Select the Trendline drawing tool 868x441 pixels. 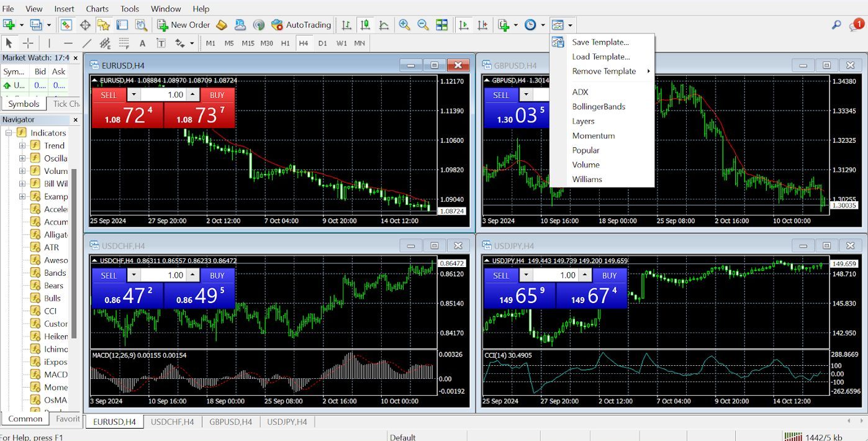[87, 43]
